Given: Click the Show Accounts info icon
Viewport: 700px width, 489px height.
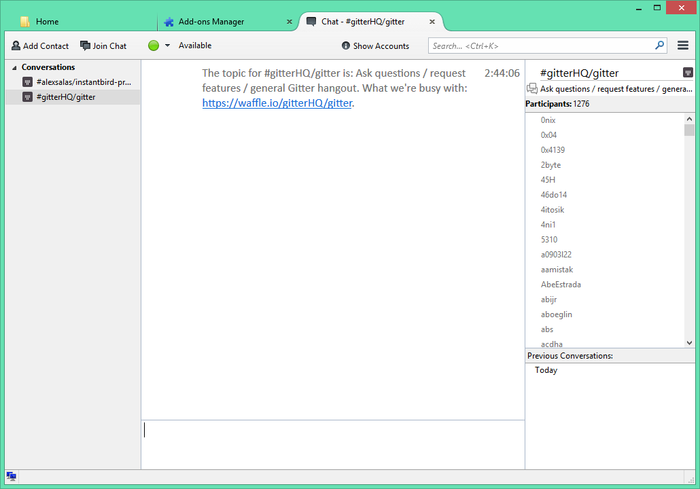Looking at the screenshot, I should click(346, 46).
